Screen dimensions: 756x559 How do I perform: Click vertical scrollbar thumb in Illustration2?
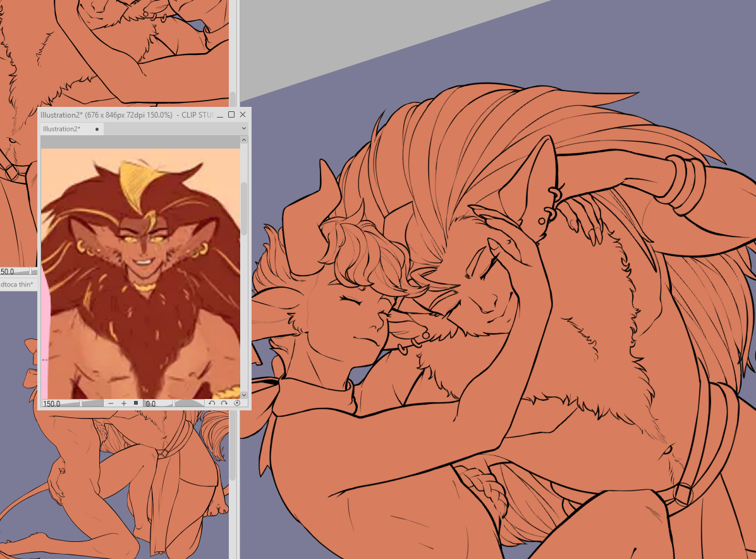click(244, 208)
